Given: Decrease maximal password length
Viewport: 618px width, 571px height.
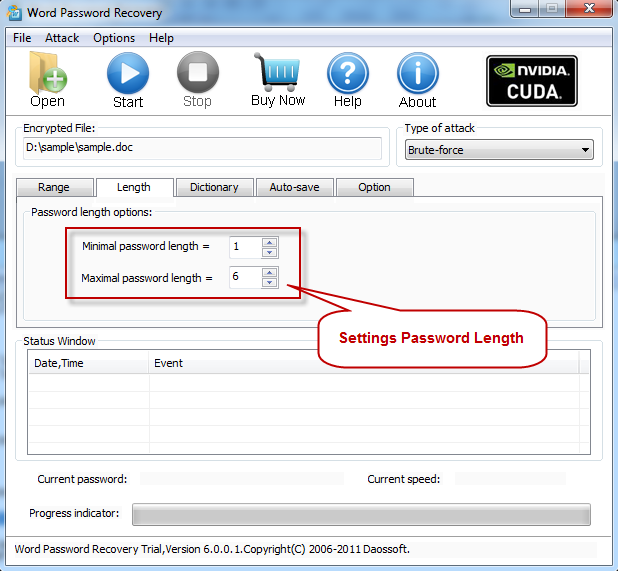Looking at the screenshot, I should (270, 282).
